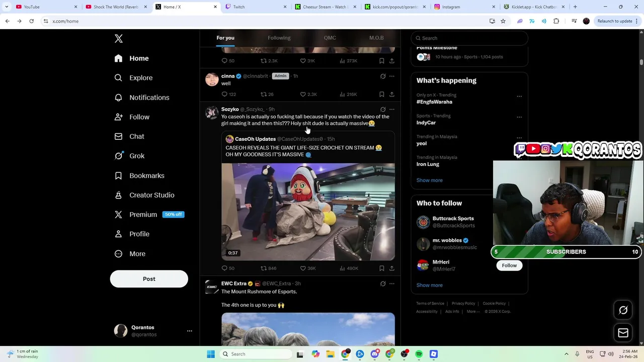Open Privacy Policy link
Image resolution: width=644 pixels, height=362 pixels.
(x=463, y=304)
